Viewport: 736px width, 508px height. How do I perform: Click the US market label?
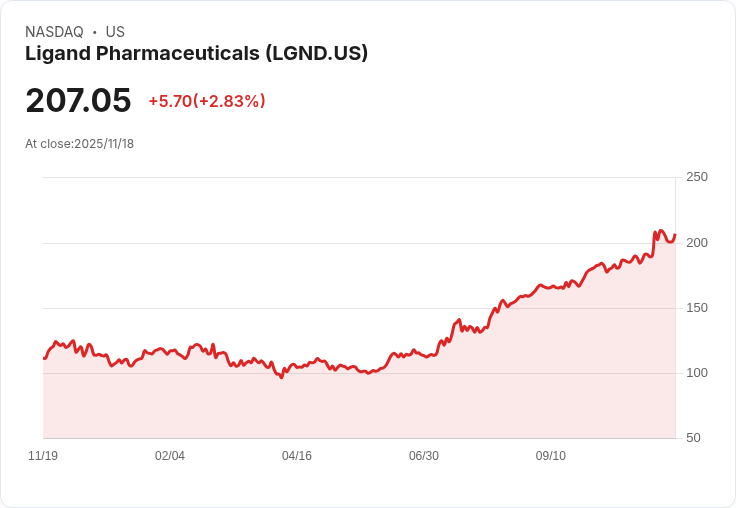115,32
